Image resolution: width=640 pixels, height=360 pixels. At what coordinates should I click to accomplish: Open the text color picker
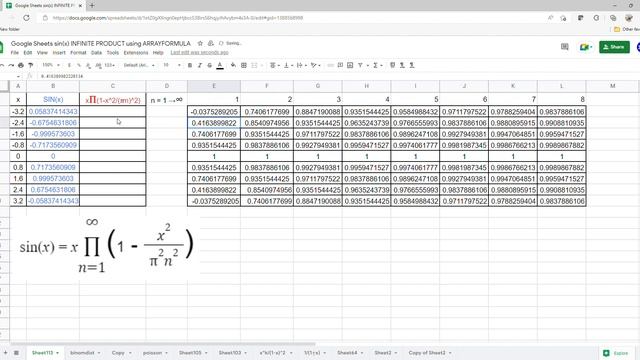220,65
